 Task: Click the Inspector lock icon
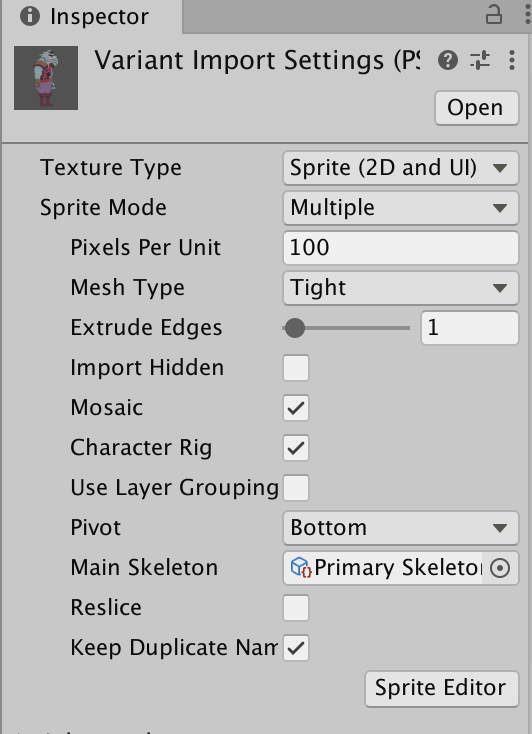click(x=494, y=15)
